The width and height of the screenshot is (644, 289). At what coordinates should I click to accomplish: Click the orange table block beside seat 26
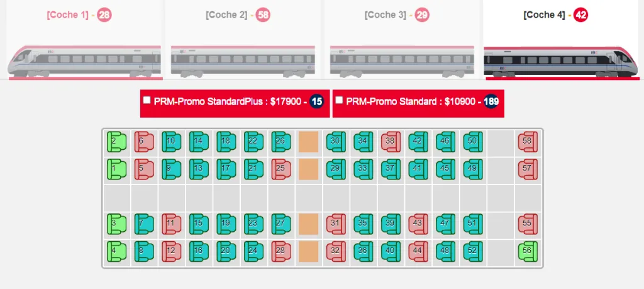click(308, 142)
